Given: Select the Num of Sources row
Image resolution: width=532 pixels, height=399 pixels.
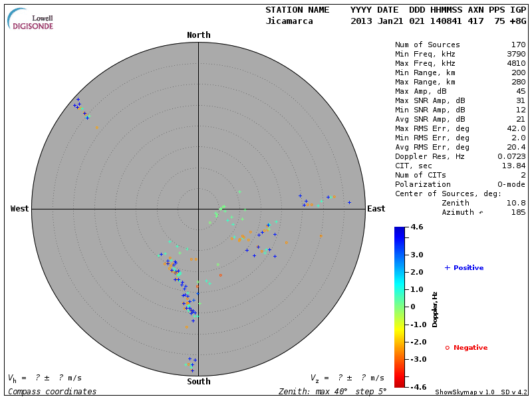Looking at the screenshot, I should coord(460,45).
